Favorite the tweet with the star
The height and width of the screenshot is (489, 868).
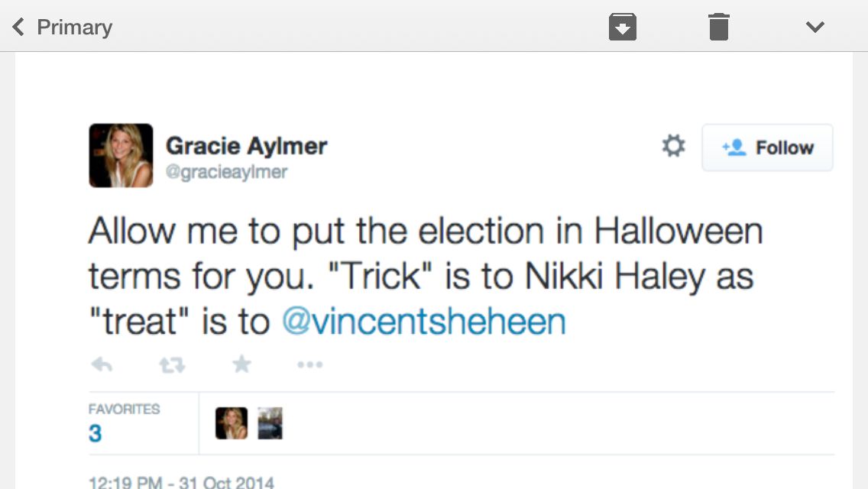(x=241, y=364)
